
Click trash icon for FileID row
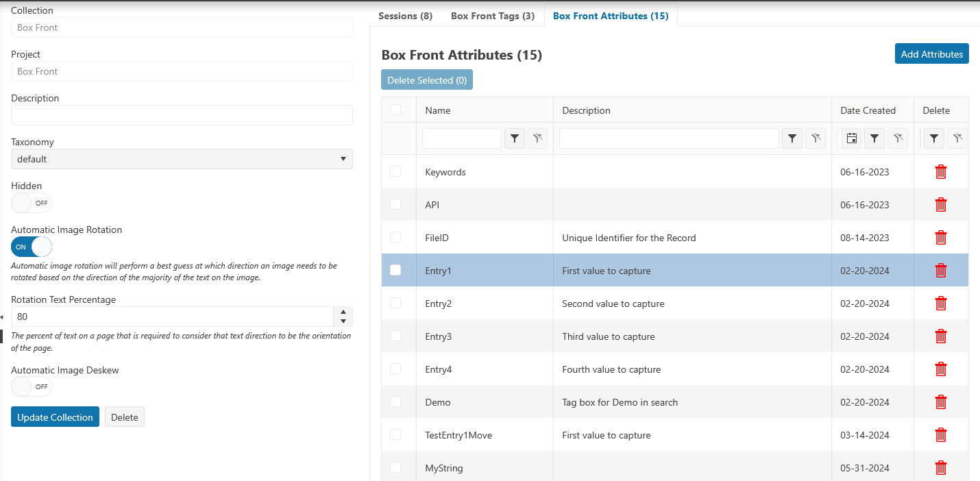pyautogui.click(x=941, y=238)
